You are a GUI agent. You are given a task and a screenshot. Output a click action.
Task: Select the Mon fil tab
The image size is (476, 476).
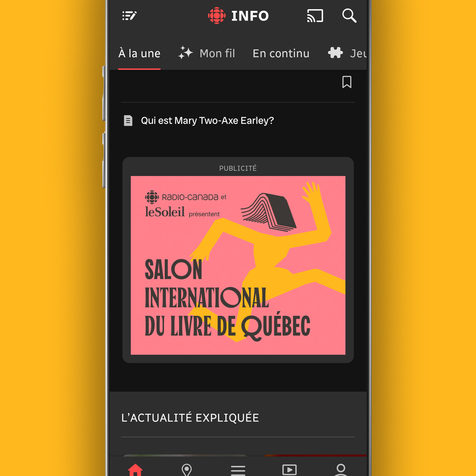217,53
